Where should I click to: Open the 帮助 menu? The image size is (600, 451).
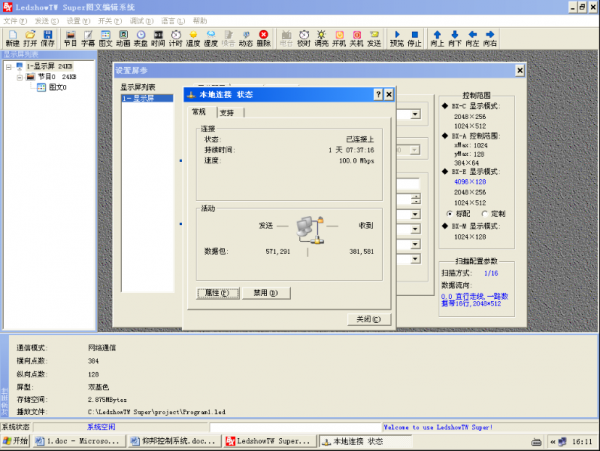pyautogui.click(x=200, y=21)
